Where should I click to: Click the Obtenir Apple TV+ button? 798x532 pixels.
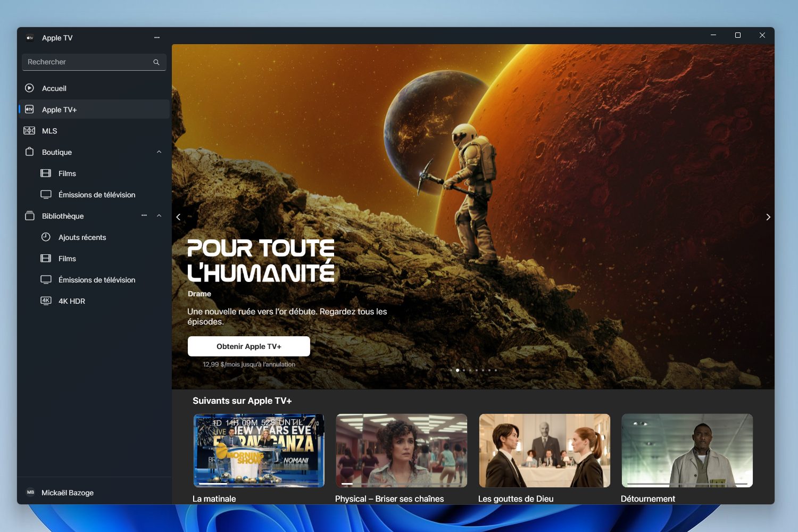tap(249, 346)
